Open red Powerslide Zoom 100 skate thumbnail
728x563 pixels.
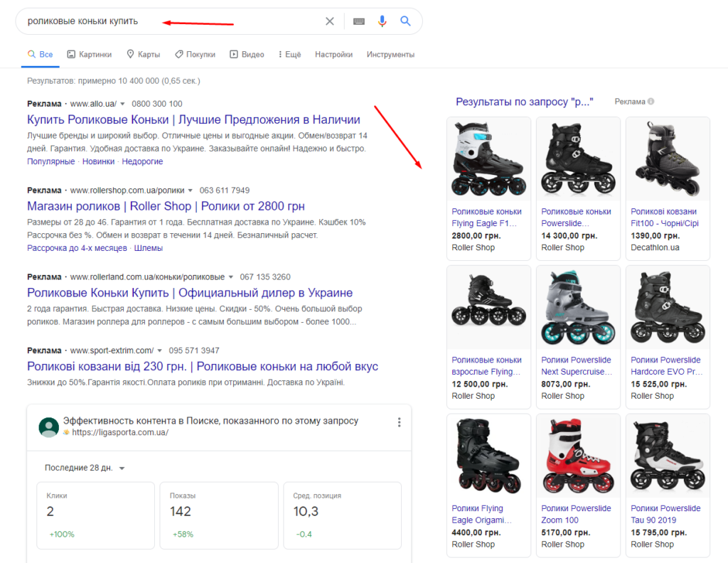pos(578,456)
